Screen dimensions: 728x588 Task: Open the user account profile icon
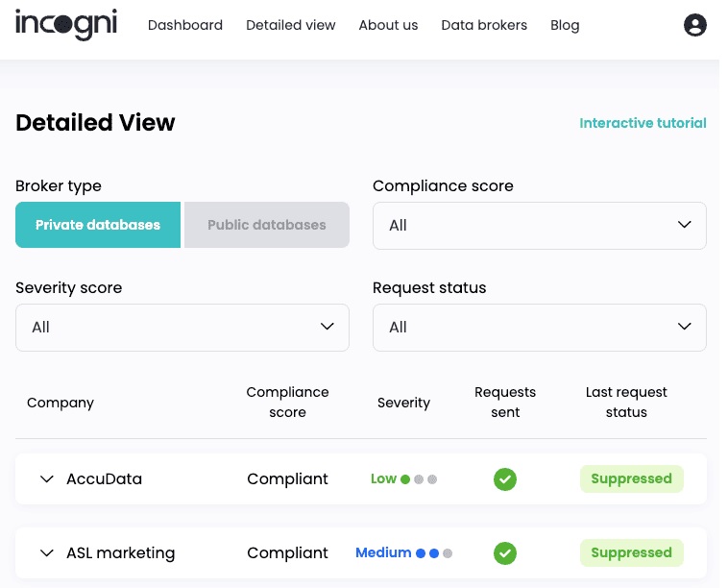(694, 25)
